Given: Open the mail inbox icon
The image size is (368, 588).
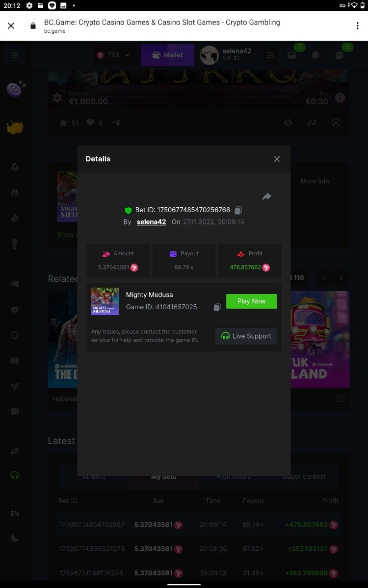Looking at the screenshot, I should pos(292,55).
